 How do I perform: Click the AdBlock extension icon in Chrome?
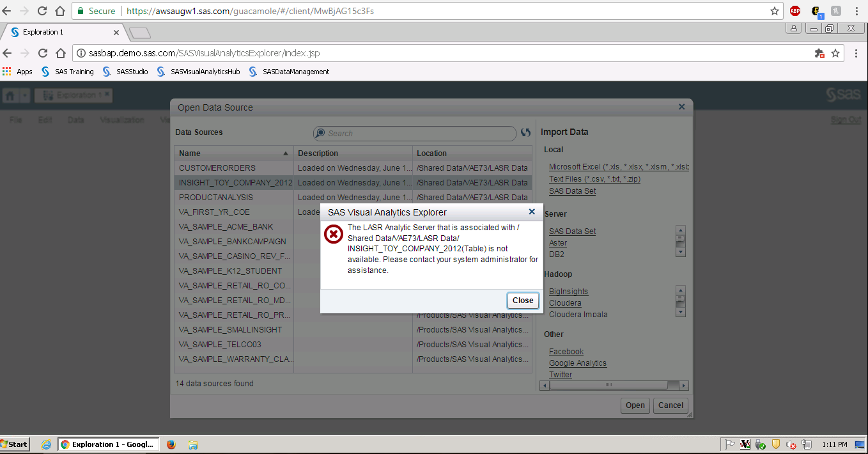click(x=794, y=10)
